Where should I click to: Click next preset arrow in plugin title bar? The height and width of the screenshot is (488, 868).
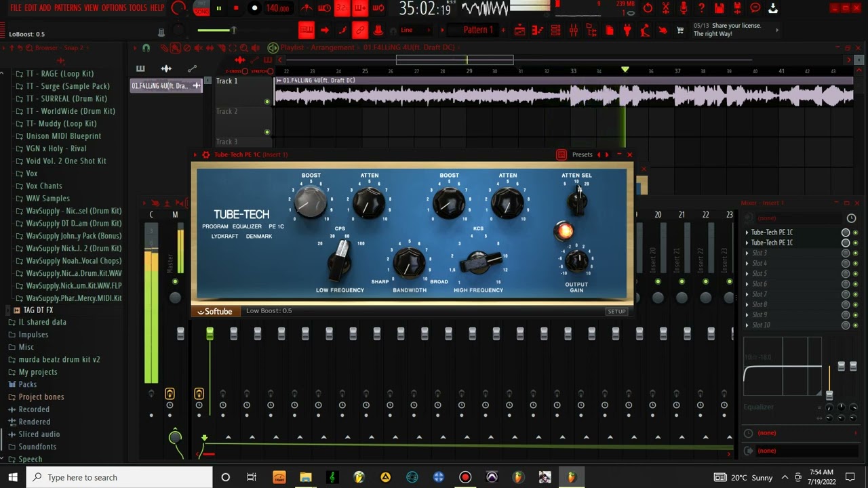[x=607, y=155]
